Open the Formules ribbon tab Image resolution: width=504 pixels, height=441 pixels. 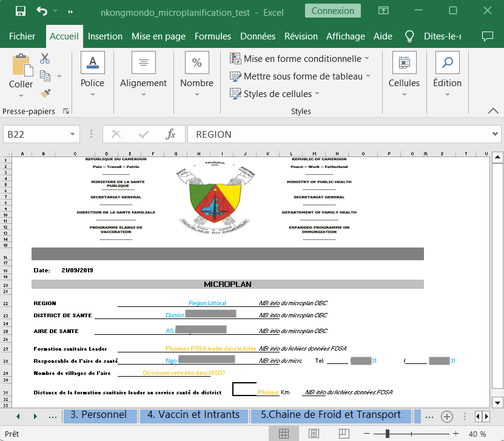(x=212, y=36)
